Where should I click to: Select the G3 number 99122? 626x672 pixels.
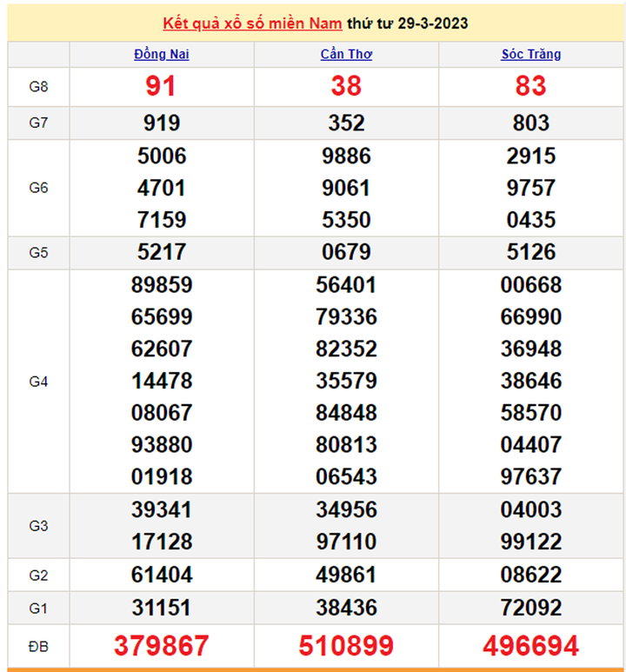[531, 542]
